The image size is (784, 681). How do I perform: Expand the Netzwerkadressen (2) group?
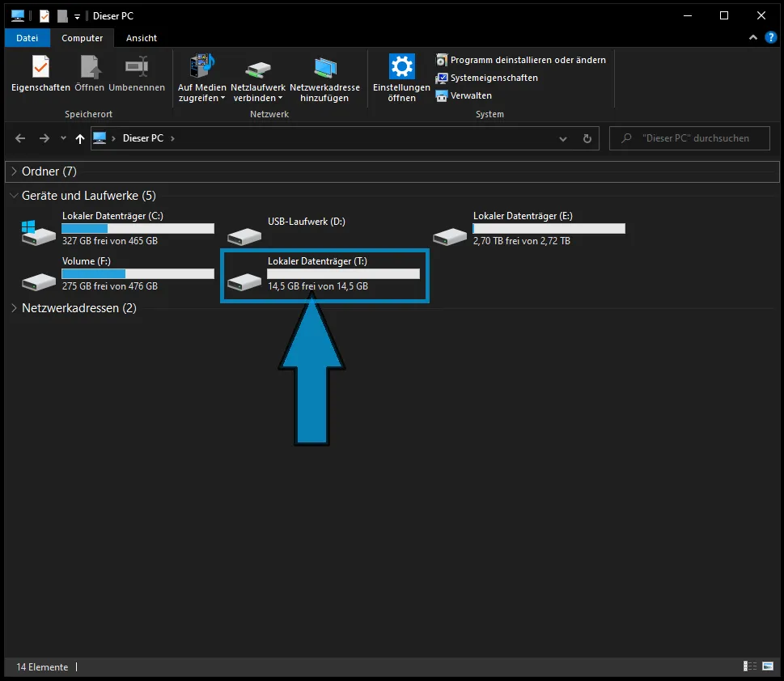[x=14, y=308]
